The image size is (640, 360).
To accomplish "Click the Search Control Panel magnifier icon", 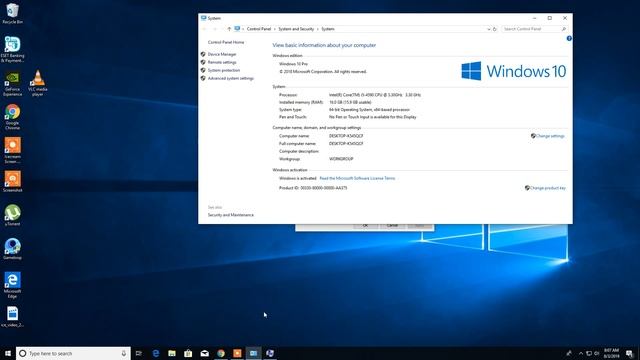I will pyautogui.click(x=564, y=29).
